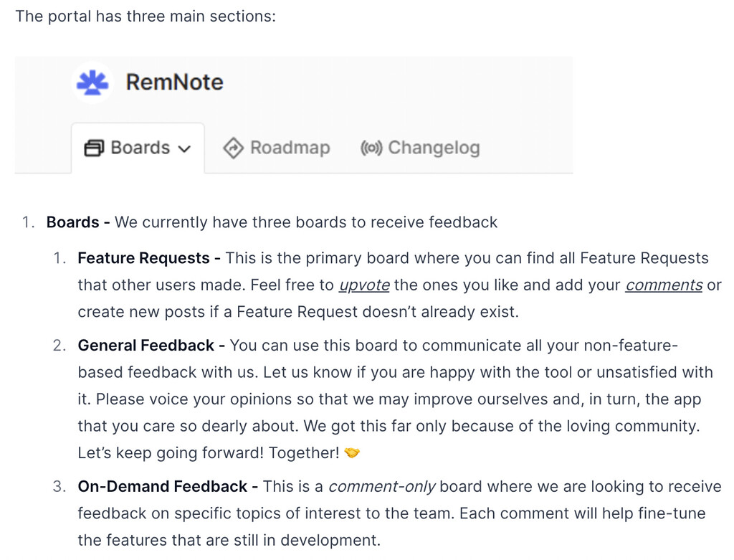Click the RemNote portal header banner
Viewport: 734px width, 560px height.
tap(294, 114)
